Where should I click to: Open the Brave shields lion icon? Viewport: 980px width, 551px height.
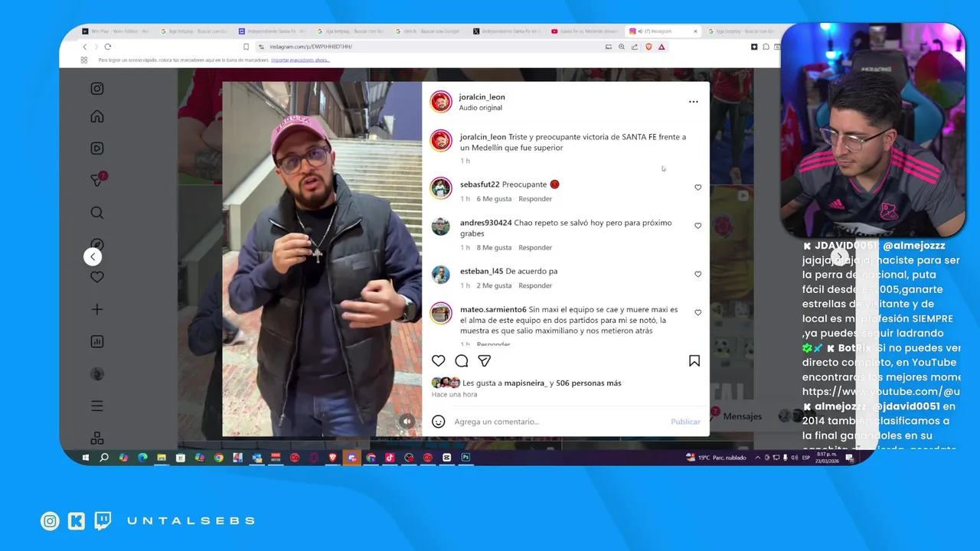[648, 47]
